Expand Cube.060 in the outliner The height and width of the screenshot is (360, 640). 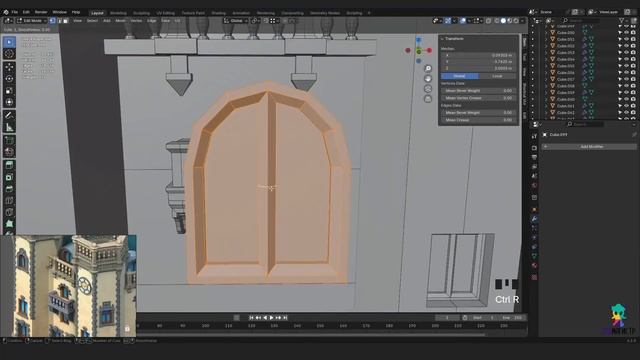(547, 99)
